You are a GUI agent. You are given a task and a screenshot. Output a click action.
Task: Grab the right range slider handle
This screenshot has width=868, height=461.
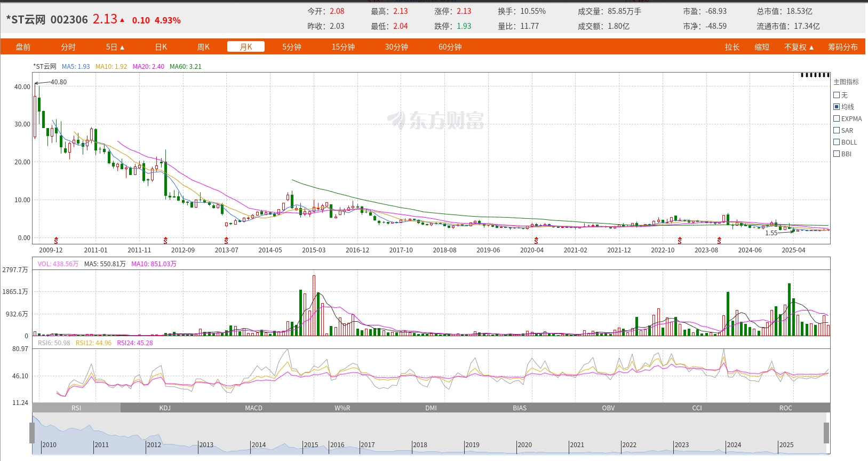pyautogui.click(x=826, y=433)
